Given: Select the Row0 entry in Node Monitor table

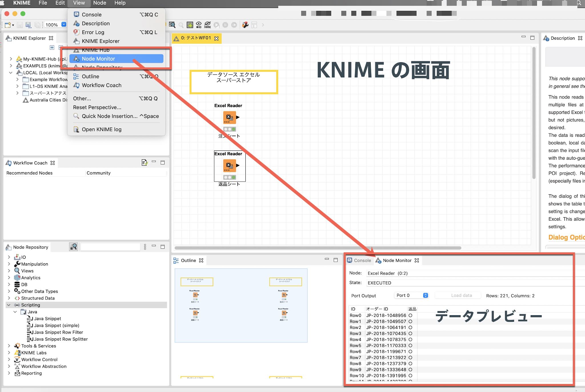Looking at the screenshot, I should (355, 315).
